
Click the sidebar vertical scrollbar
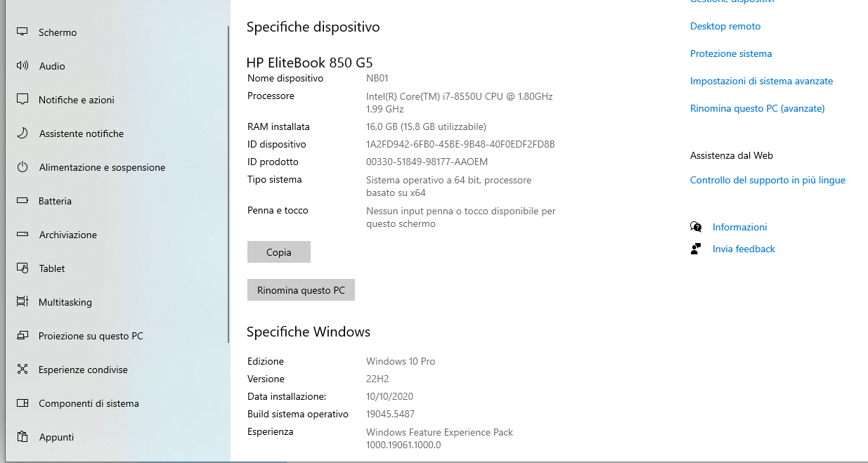point(228,183)
